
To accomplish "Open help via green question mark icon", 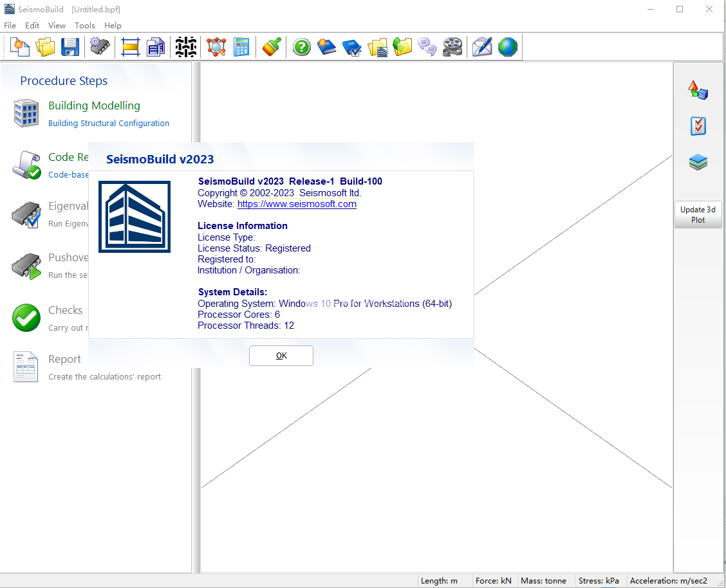I will (x=301, y=47).
